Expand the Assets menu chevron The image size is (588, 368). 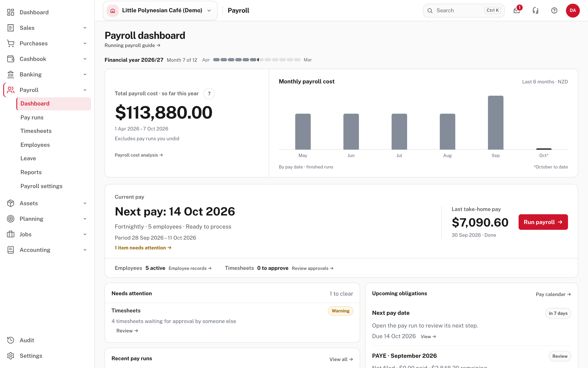point(85,203)
